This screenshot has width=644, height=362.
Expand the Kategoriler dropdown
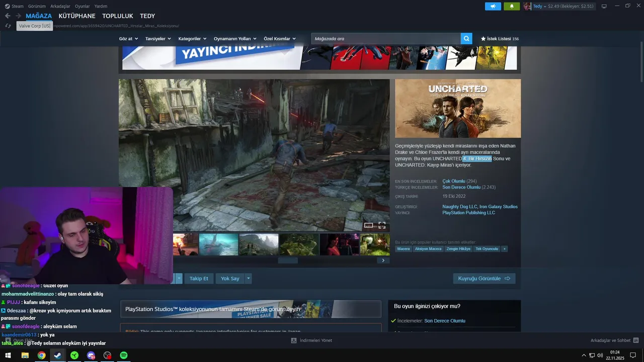193,39
